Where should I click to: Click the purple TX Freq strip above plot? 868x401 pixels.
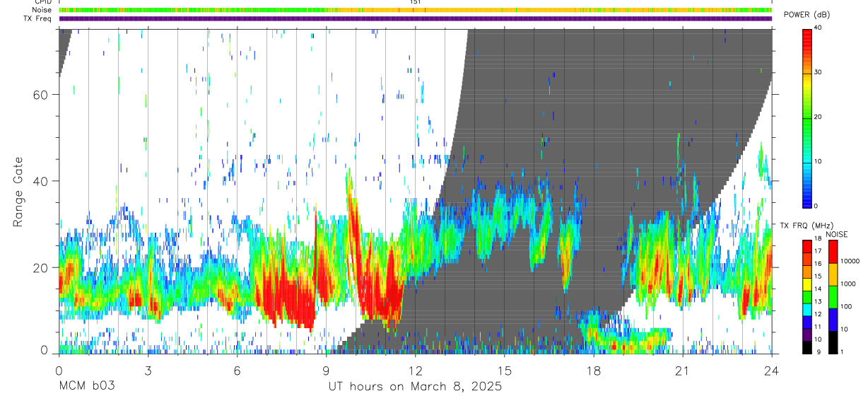415,18
